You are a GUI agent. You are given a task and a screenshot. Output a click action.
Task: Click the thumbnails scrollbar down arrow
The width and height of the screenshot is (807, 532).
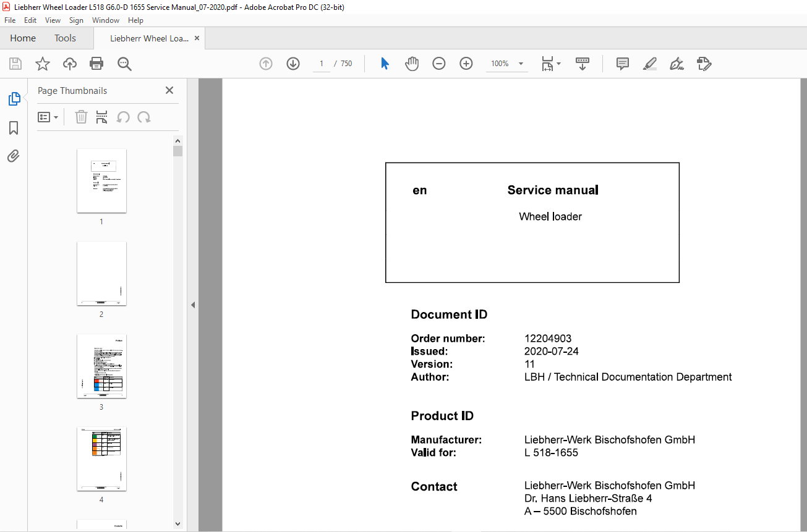pyautogui.click(x=178, y=523)
